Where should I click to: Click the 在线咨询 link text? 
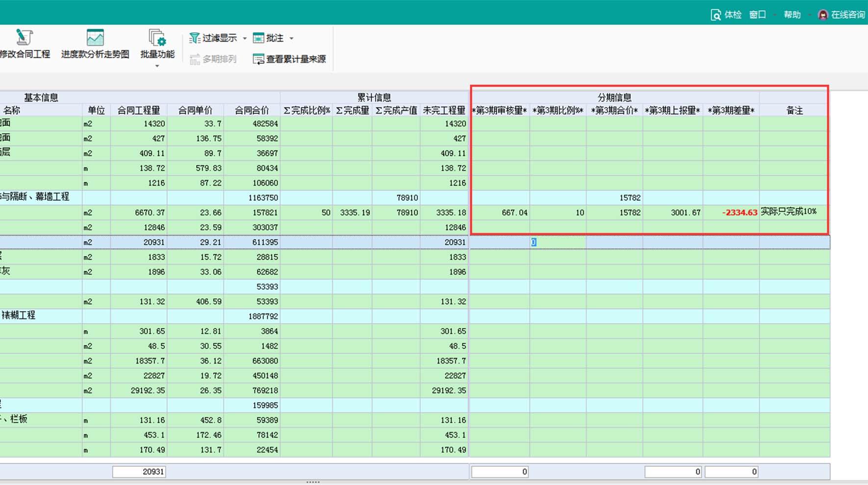[x=847, y=15]
